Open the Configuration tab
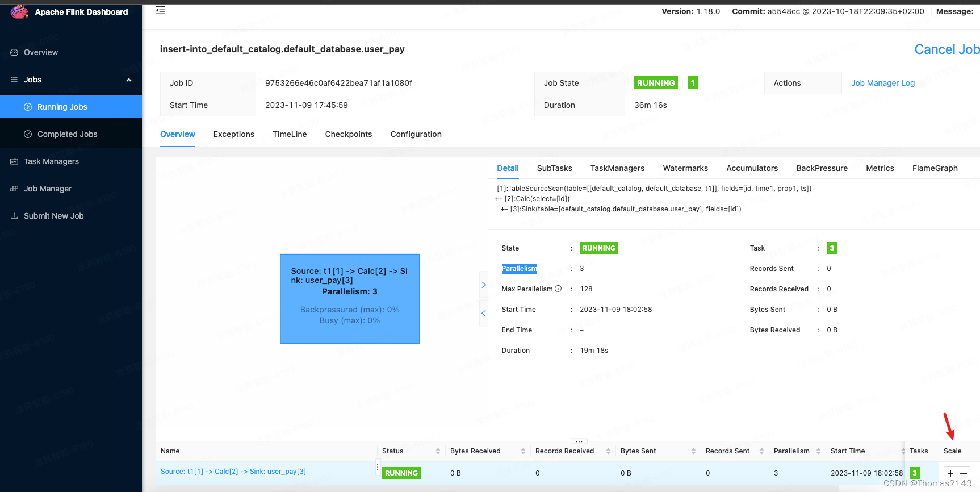Screen dimensions: 980x492 (416, 134)
